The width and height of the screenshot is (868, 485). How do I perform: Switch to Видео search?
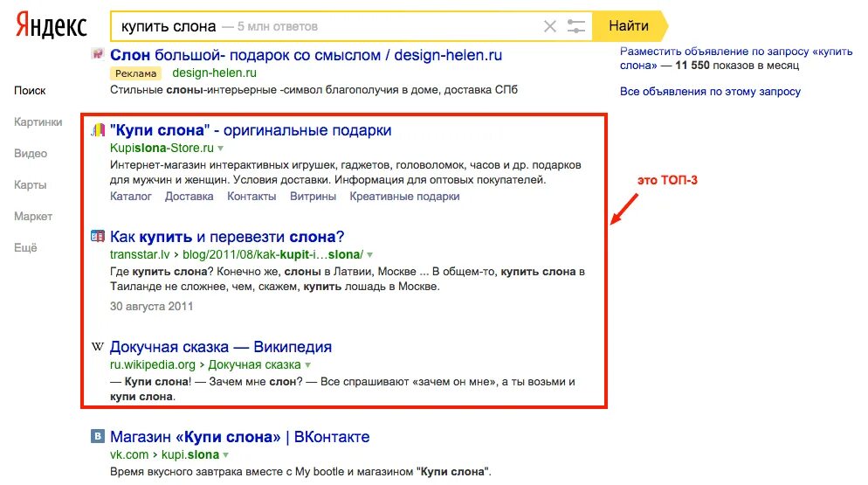click(31, 154)
